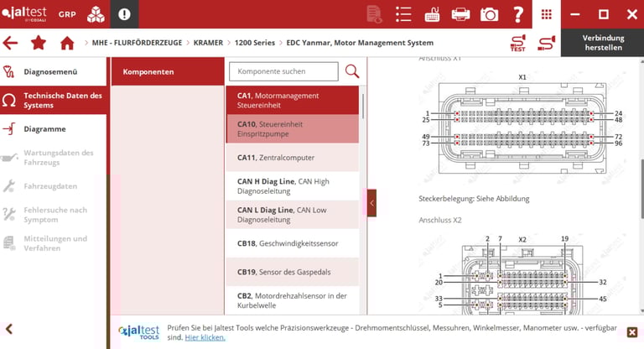Screen dimensions: 644x349
Task: Take a screenshot with camera icon
Action: pos(489,15)
